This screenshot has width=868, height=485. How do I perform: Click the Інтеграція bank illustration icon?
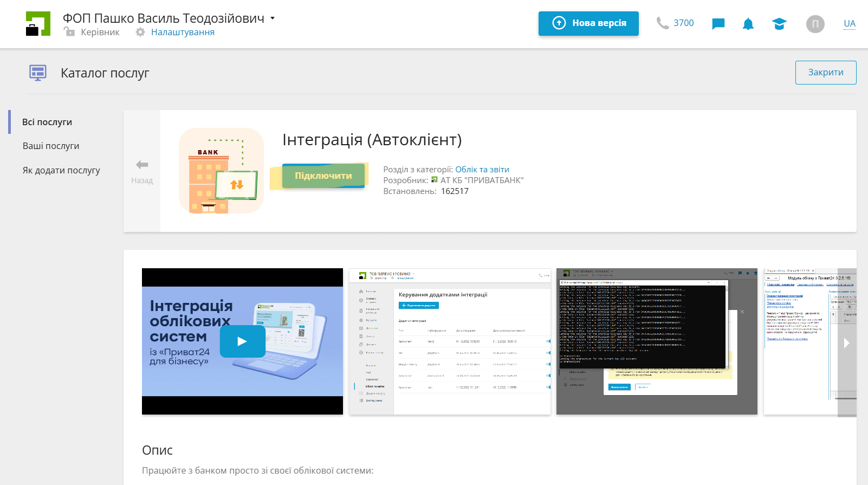[x=221, y=171]
